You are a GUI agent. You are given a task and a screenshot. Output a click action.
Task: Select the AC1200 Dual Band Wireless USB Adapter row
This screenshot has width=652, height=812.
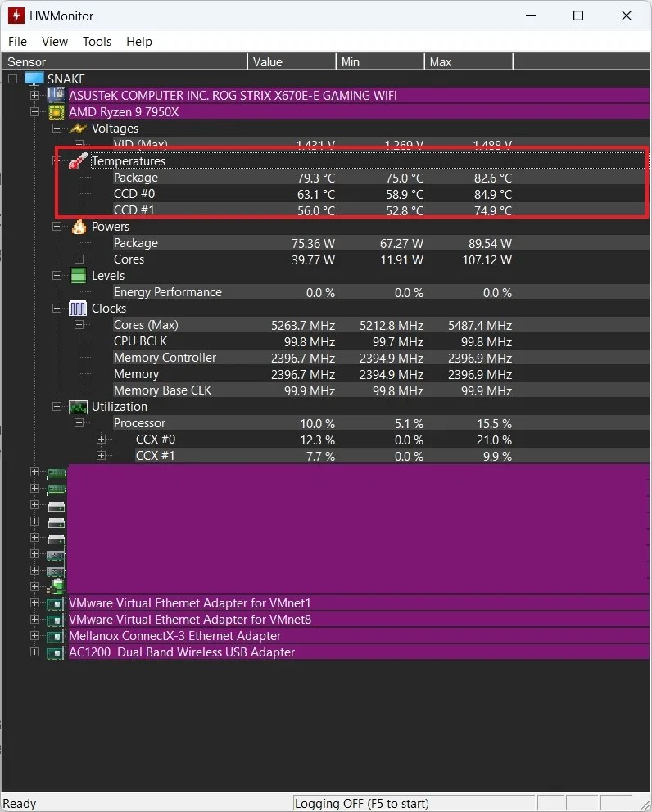click(x=359, y=652)
